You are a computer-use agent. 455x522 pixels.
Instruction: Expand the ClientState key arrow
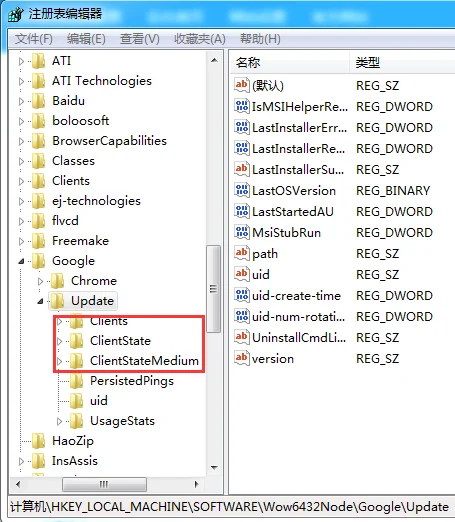(x=59, y=341)
